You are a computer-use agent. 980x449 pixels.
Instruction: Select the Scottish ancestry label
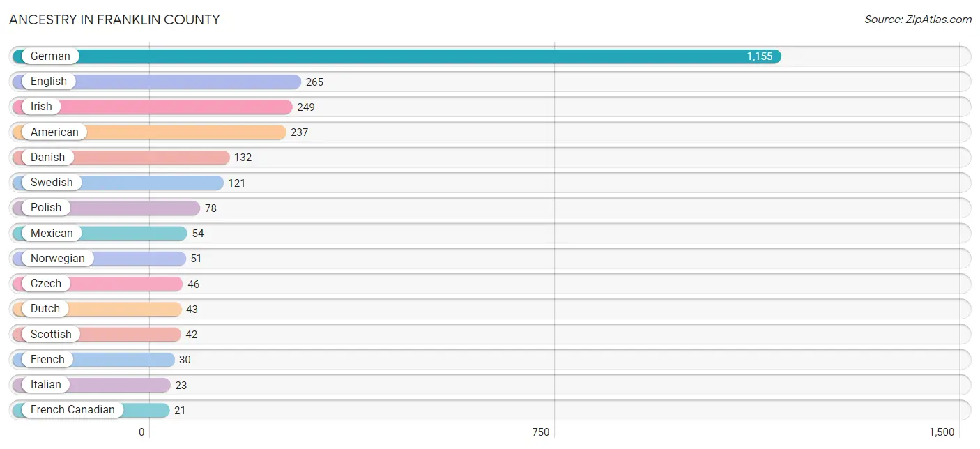pos(51,334)
